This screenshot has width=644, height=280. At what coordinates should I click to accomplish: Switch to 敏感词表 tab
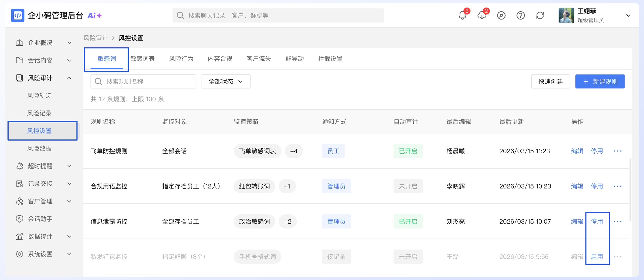tap(143, 59)
